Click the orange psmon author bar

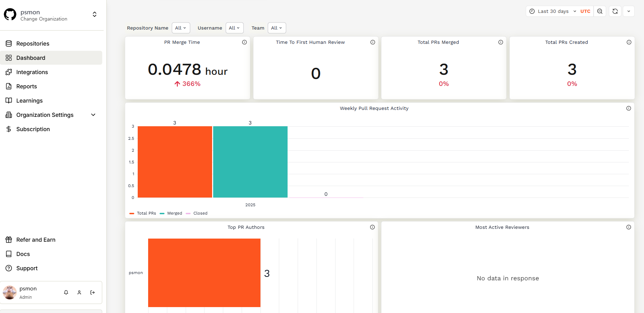point(204,273)
